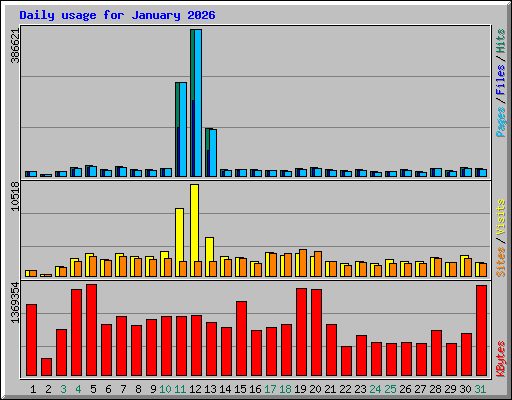Viewport: 512px width, 400px height.
Task: Click the Pages legend label
Action: click(x=501, y=122)
